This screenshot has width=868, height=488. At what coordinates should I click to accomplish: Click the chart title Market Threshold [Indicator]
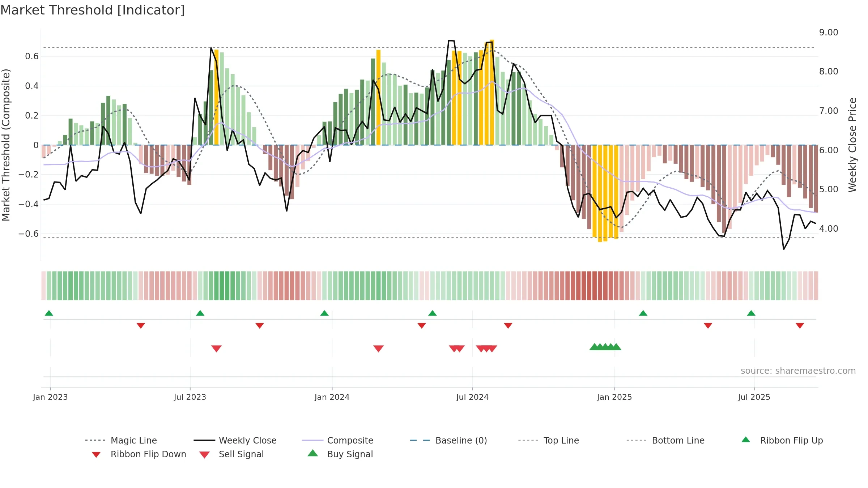(x=93, y=10)
